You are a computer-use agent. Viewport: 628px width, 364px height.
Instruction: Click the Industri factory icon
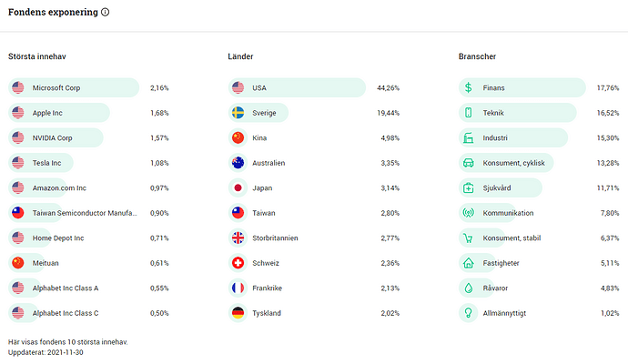[x=468, y=138]
